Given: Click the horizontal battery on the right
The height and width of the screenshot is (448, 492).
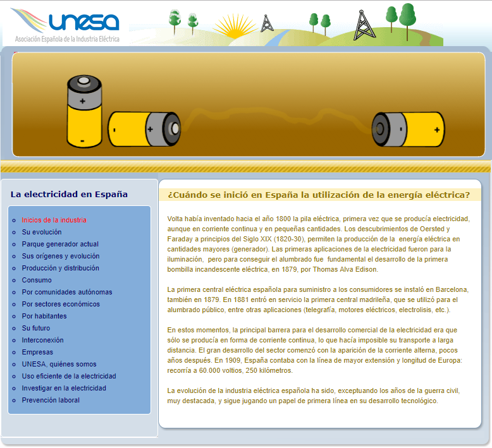Looking at the screenshot, I should 408,129.
